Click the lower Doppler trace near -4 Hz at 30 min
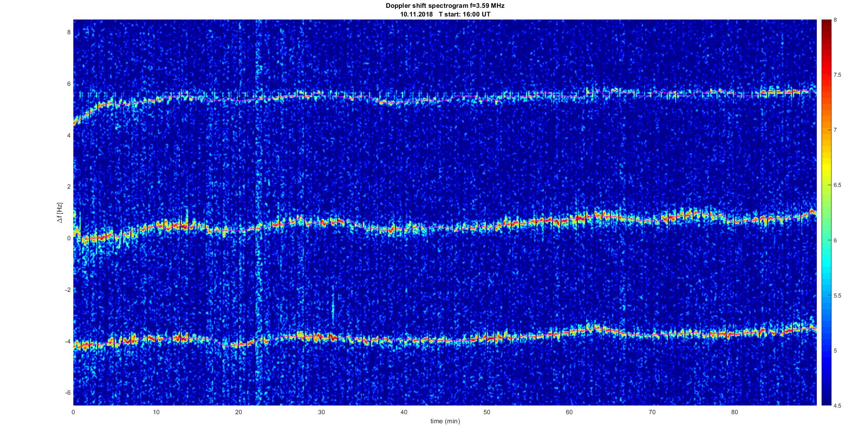Image resolution: width=868 pixels, height=435 pixels. click(x=321, y=336)
